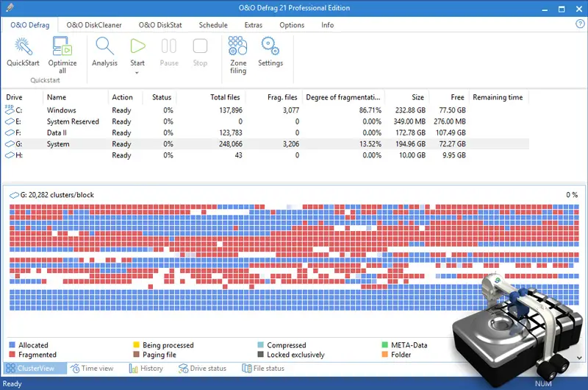Select the H: drive icon

10,155
